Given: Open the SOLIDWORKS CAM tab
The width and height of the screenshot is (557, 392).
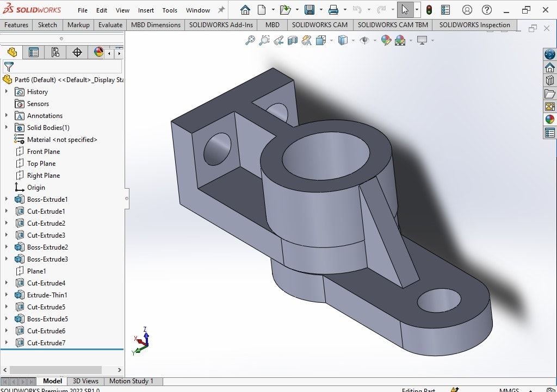Looking at the screenshot, I should pyautogui.click(x=320, y=25).
